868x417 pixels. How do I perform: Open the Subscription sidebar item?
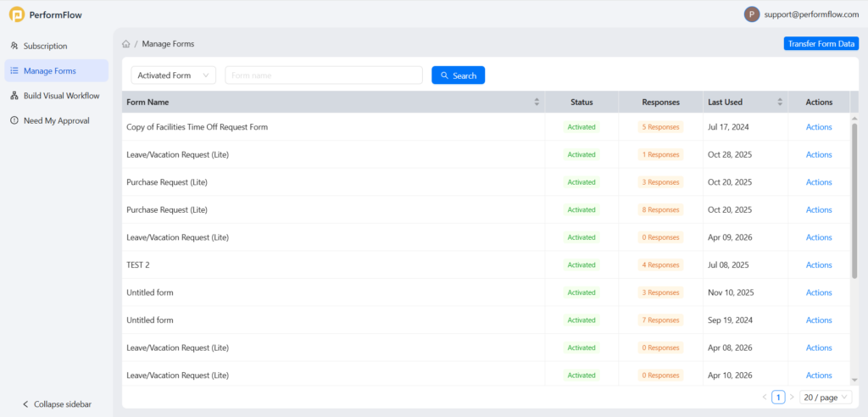pyautogui.click(x=57, y=46)
